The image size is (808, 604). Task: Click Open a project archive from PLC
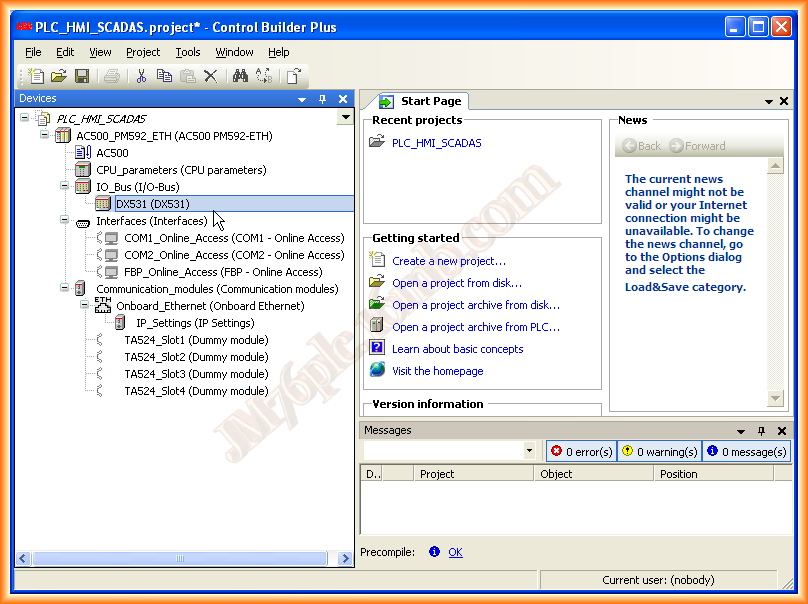[475, 327]
